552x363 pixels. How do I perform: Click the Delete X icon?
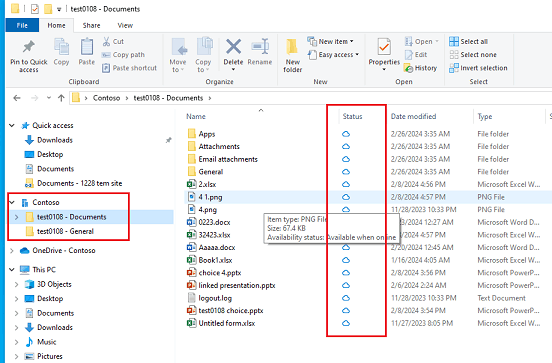(x=233, y=46)
